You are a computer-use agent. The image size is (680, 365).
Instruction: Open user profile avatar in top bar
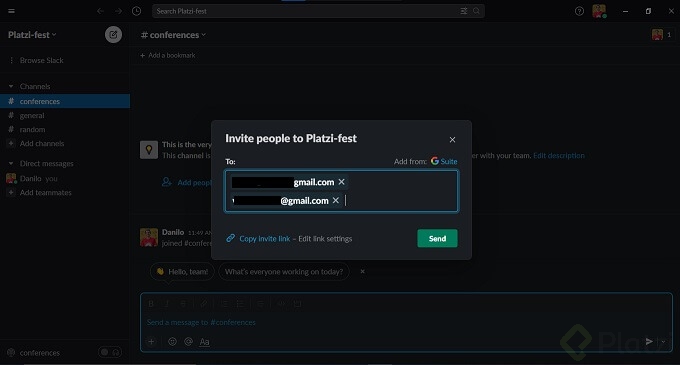tap(599, 11)
